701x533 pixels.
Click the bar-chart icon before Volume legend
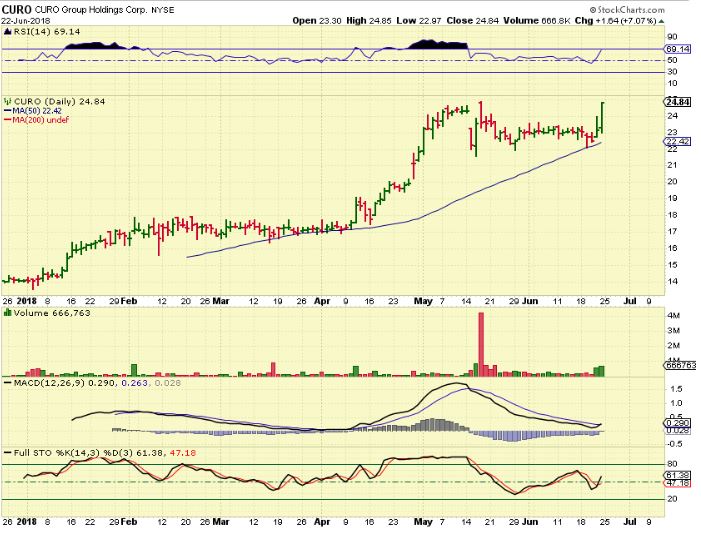click(x=8, y=313)
